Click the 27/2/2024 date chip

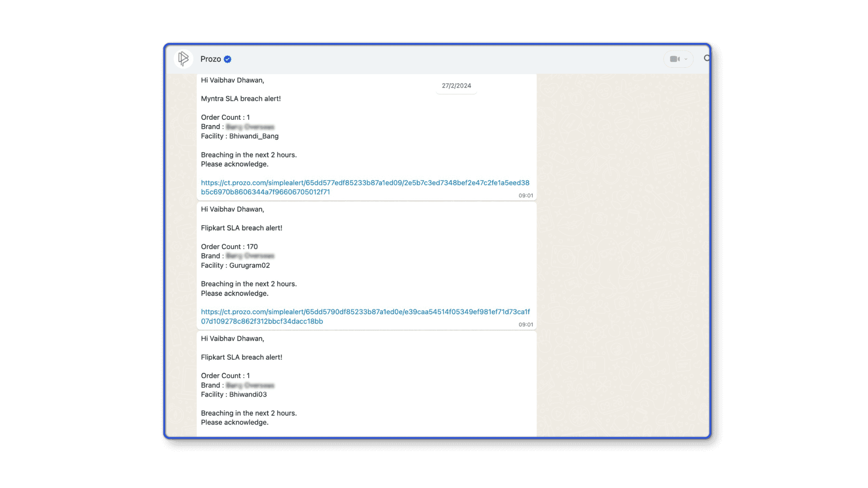click(x=457, y=86)
